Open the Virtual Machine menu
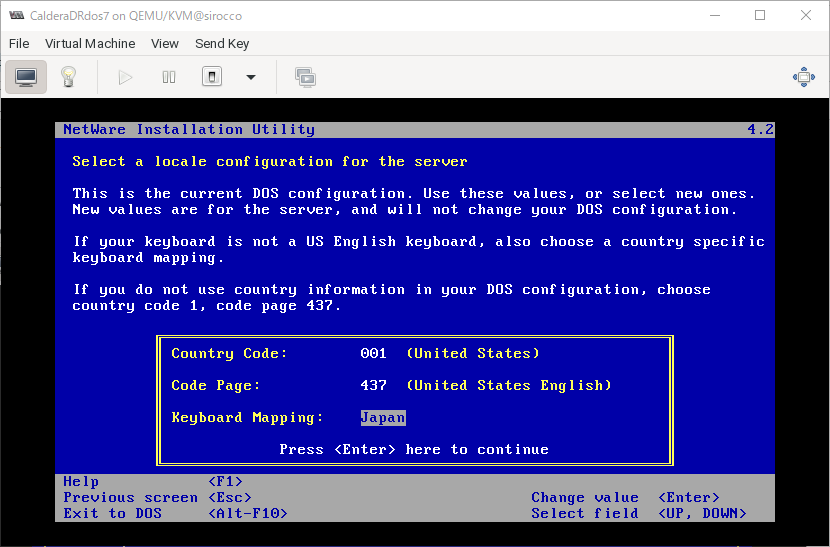Screen dimensions: 830x547 tap(90, 43)
